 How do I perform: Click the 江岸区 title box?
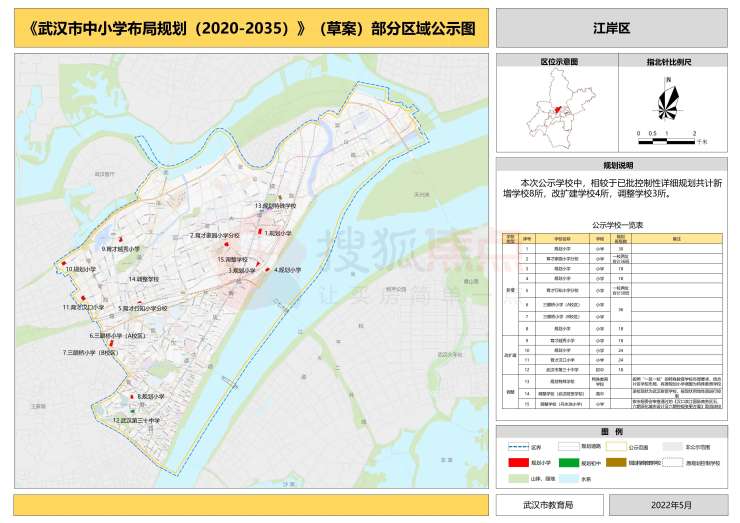(x=612, y=28)
